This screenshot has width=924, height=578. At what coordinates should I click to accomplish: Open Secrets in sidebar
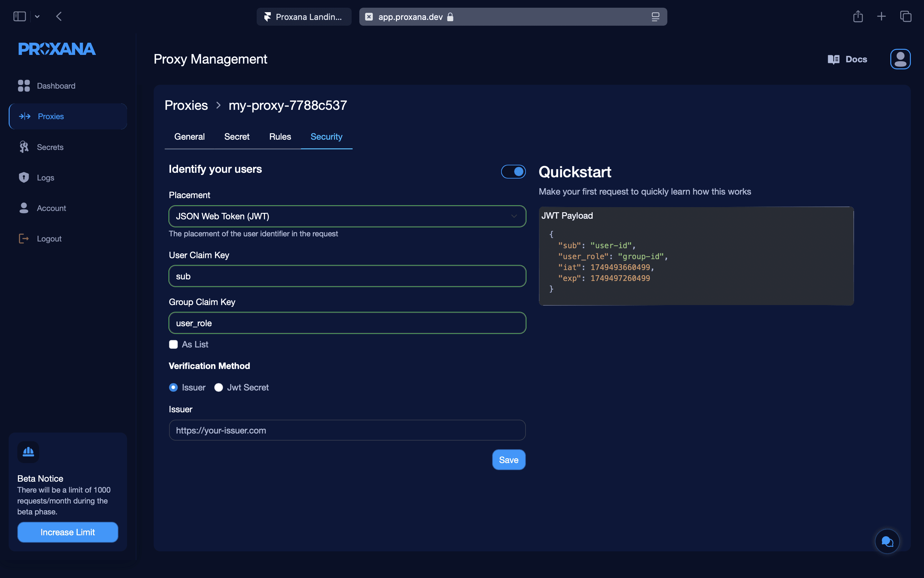point(68,147)
